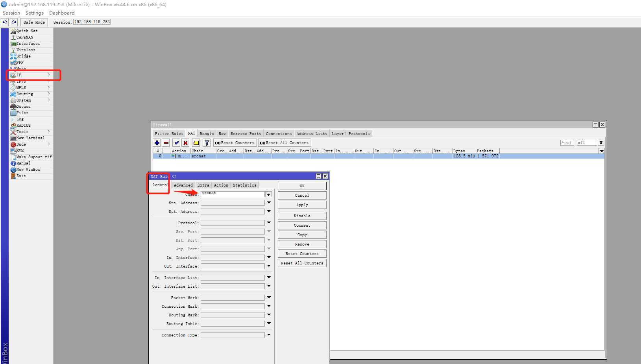The height and width of the screenshot is (364, 641).
Task: Add new NAT rule with plus icon
Action: [x=157, y=143]
